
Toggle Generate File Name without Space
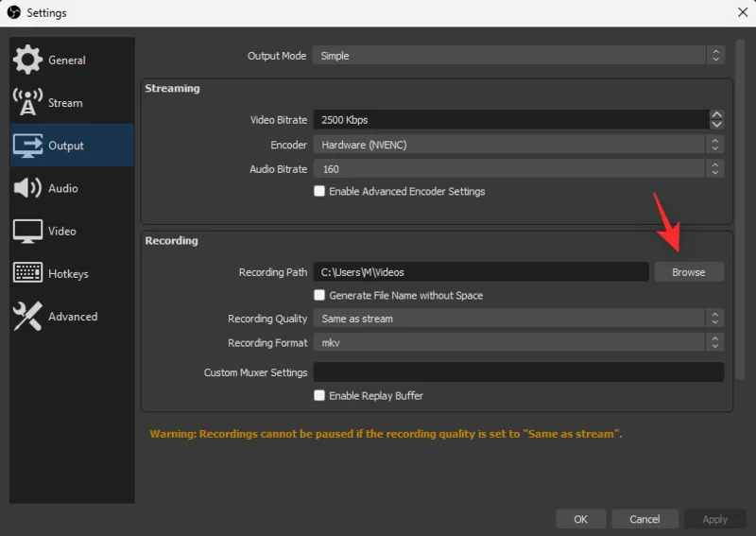pos(319,295)
